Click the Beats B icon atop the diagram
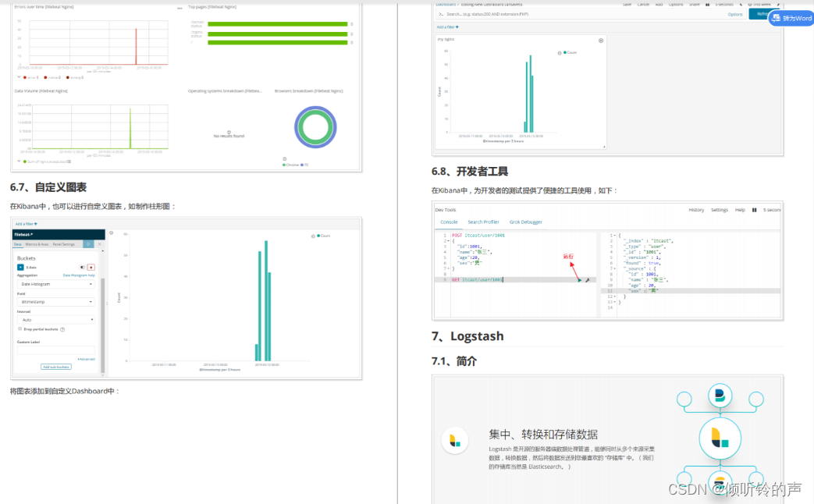 [x=720, y=396]
